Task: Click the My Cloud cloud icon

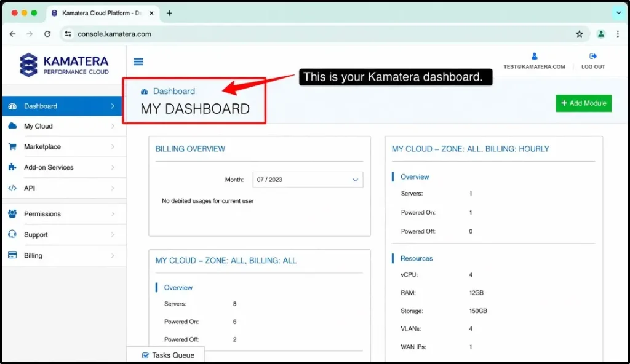Action: (12, 126)
